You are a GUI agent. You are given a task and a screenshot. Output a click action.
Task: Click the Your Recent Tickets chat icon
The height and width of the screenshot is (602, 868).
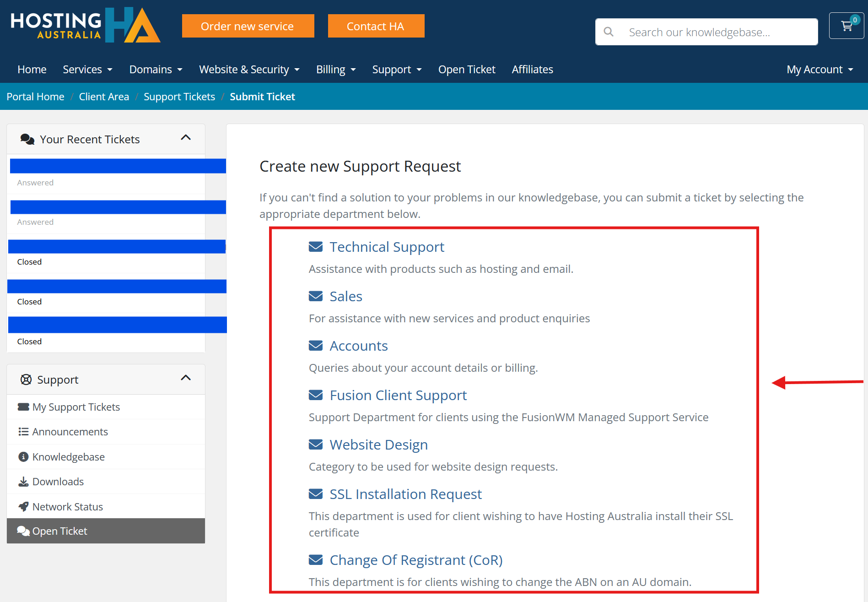tap(27, 139)
